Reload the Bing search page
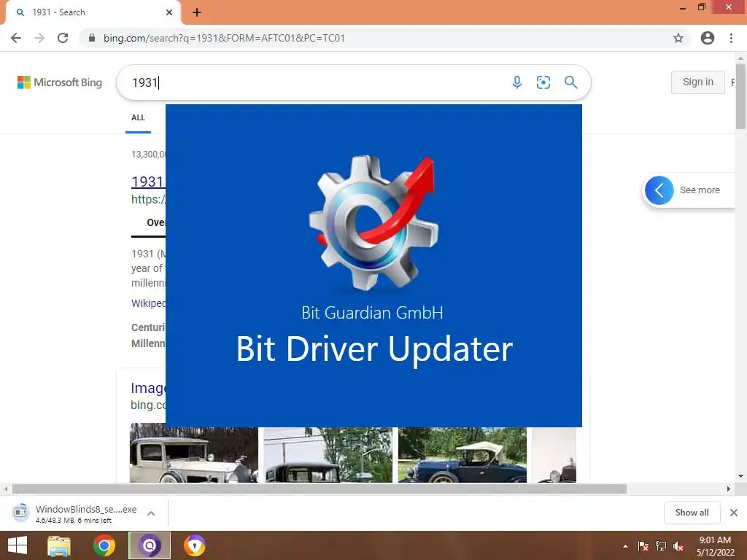The height and width of the screenshot is (560, 747). point(63,38)
